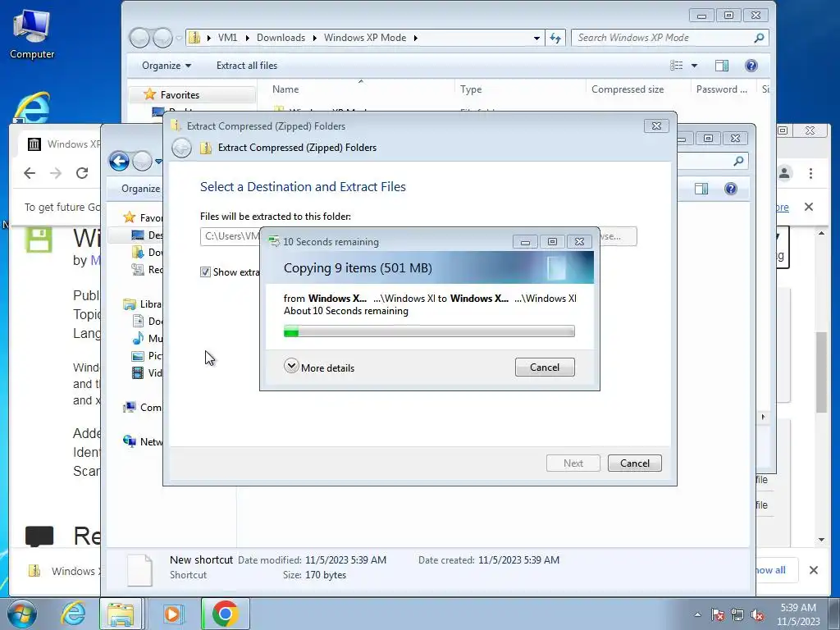840x630 pixels.
Task: Open address bar history dropdown
Action: 536,38
